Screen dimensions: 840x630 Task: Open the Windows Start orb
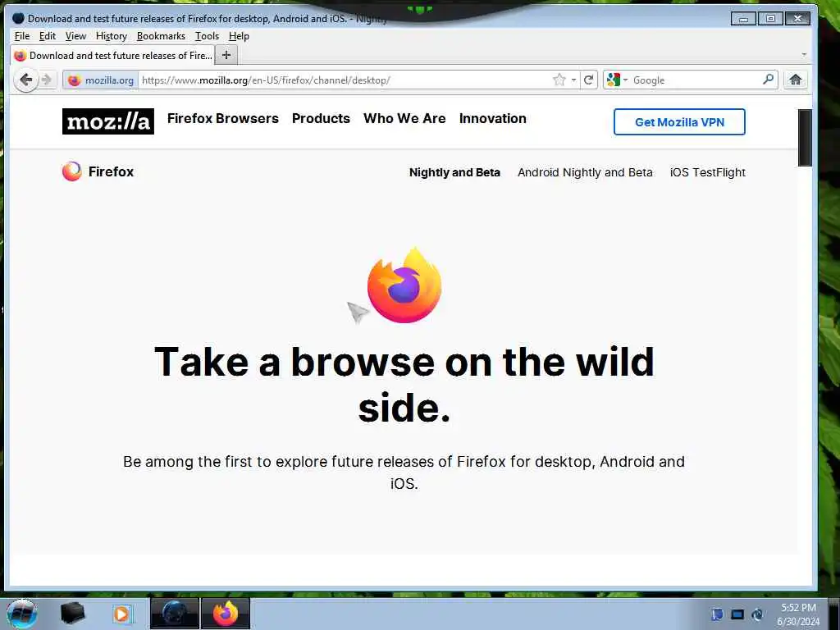tap(22, 614)
